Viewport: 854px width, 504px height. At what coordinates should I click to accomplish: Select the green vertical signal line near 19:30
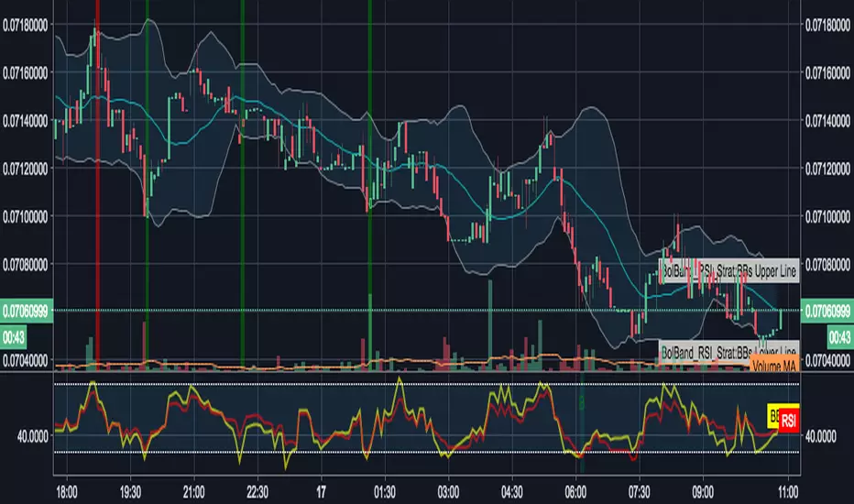pos(147,185)
